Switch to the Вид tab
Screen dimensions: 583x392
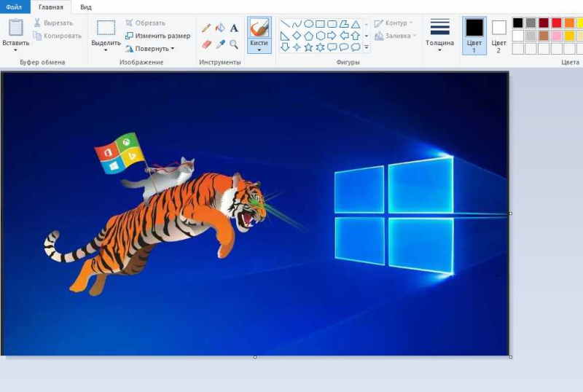pyautogui.click(x=86, y=7)
